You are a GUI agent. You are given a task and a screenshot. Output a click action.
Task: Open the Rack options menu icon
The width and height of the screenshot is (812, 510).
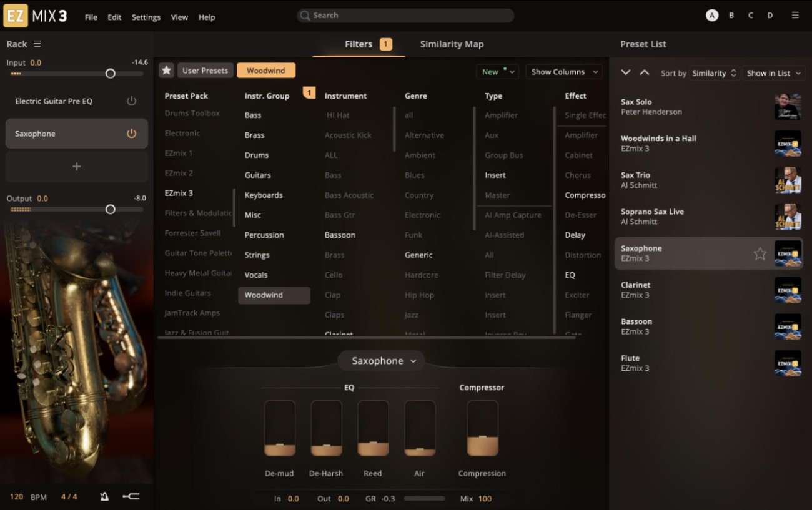[x=37, y=44]
